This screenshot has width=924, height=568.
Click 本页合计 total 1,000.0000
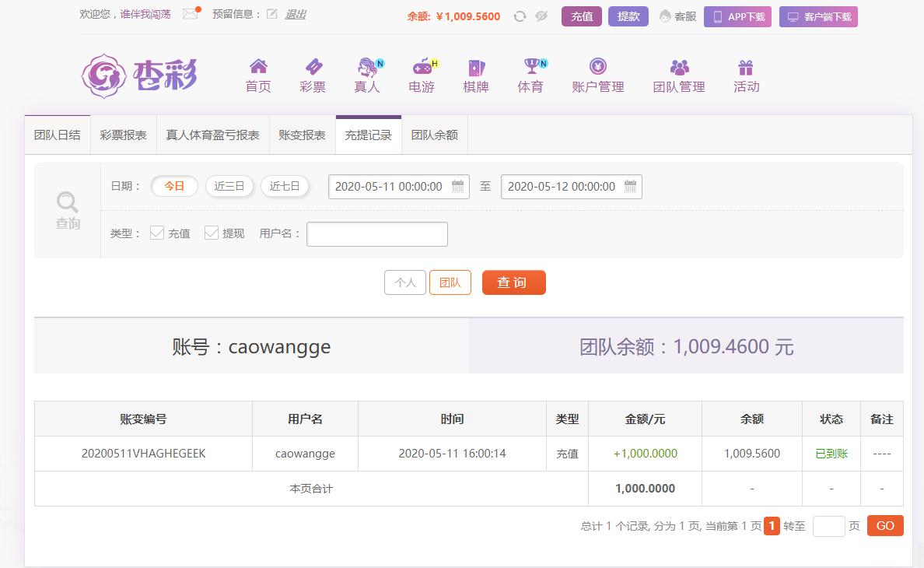(x=646, y=489)
